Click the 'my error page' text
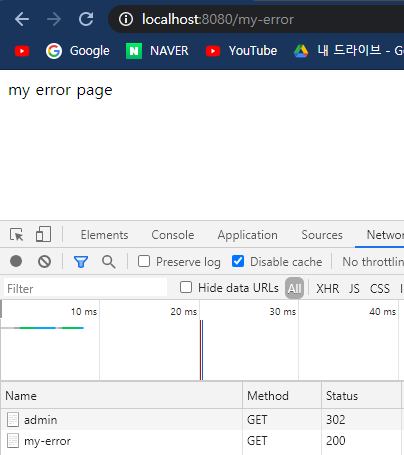Image resolution: width=404 pixels, height=455 pixels. tap(60, 91)
